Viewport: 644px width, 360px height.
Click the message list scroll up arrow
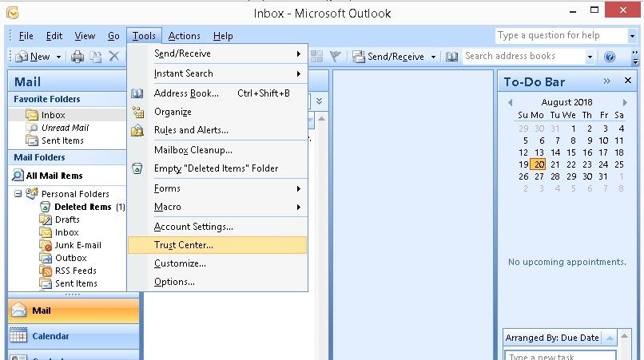[321, 119]
